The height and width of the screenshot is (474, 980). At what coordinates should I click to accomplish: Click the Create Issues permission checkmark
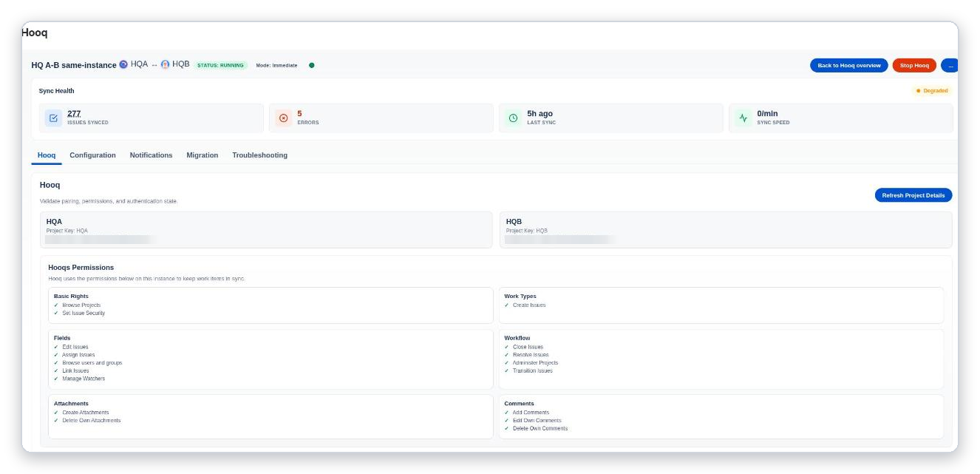pyautogui.click(x=506, y=305)
